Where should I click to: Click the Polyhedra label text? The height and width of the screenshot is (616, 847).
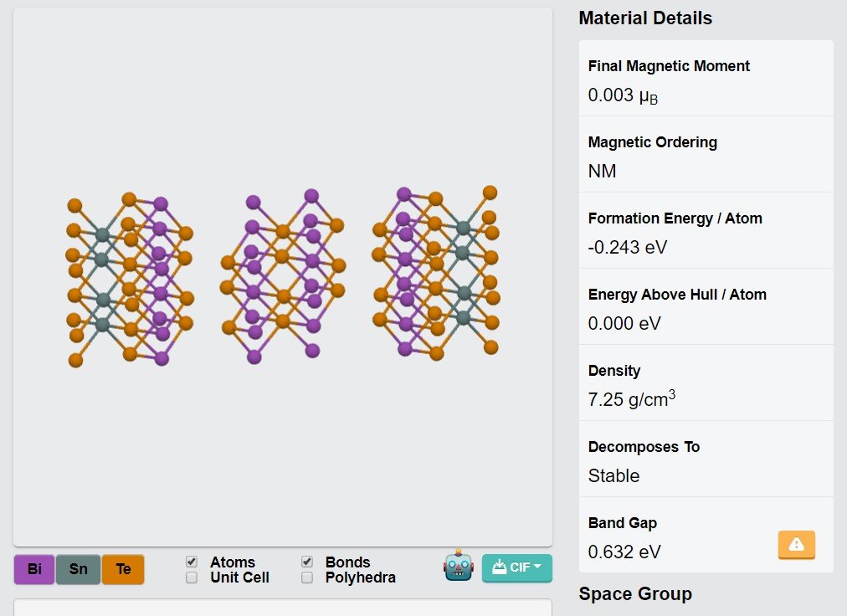[360, 577]
